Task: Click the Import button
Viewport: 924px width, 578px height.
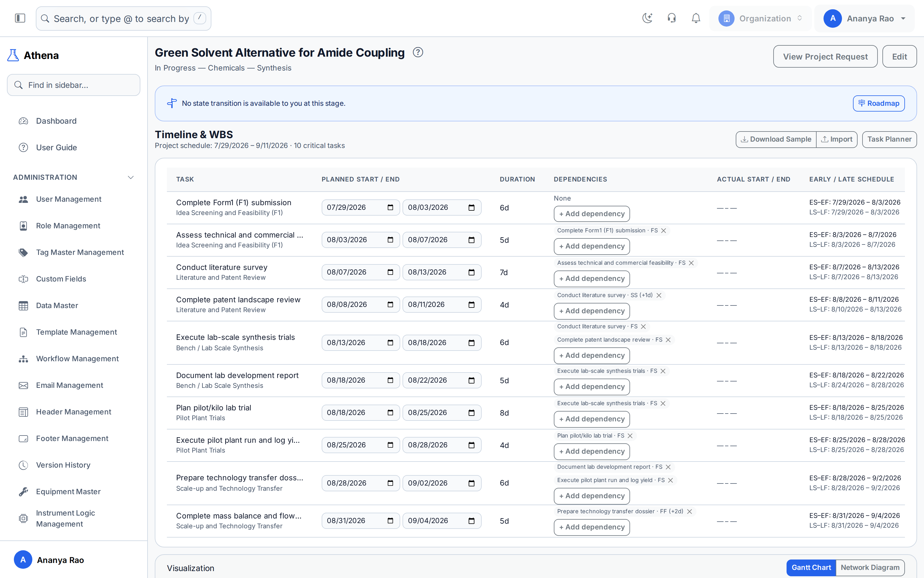Action: (837, 139)
